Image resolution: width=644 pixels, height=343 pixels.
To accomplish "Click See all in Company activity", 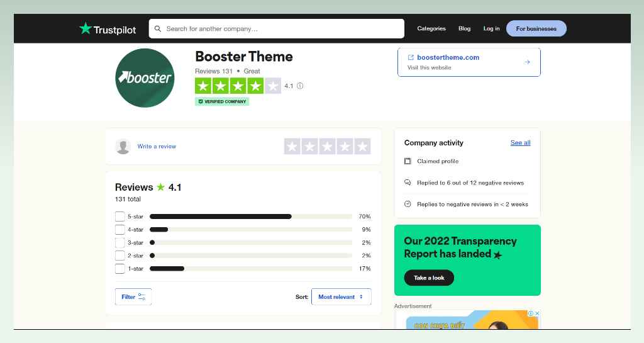I will pyautogui.click(x=520, y=142).
